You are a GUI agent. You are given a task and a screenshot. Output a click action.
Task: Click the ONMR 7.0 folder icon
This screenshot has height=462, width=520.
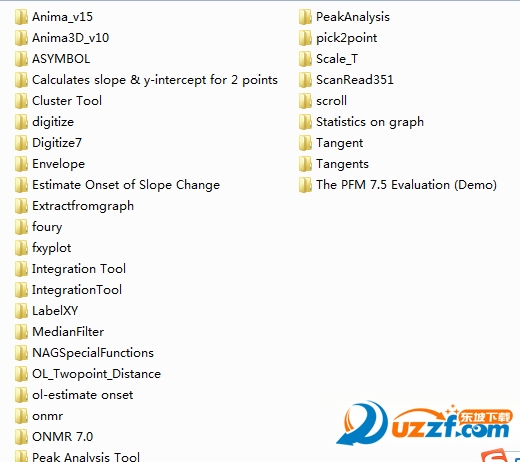click(21, 437)
